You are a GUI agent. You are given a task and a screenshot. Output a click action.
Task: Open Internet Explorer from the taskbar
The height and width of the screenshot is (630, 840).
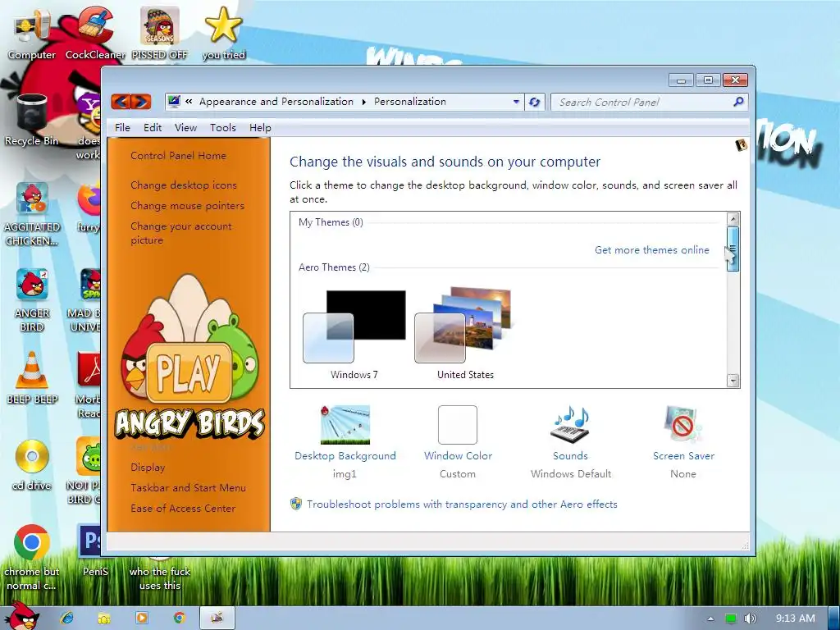pyautogui.click(x=67, y=618)
